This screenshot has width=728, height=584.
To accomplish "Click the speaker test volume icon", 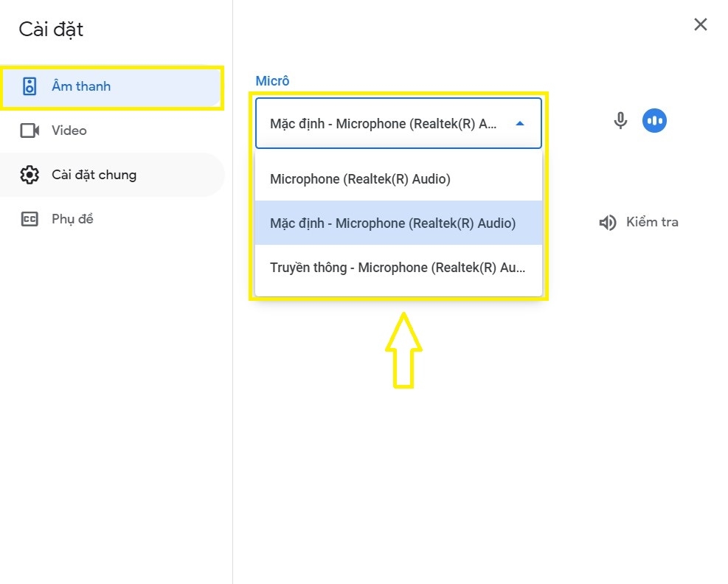I will tap(607, 223).
